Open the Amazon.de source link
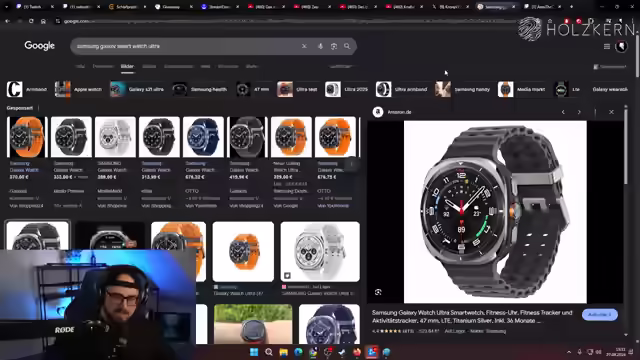This screenshot has height=360, width=640. tap(399, 112)
